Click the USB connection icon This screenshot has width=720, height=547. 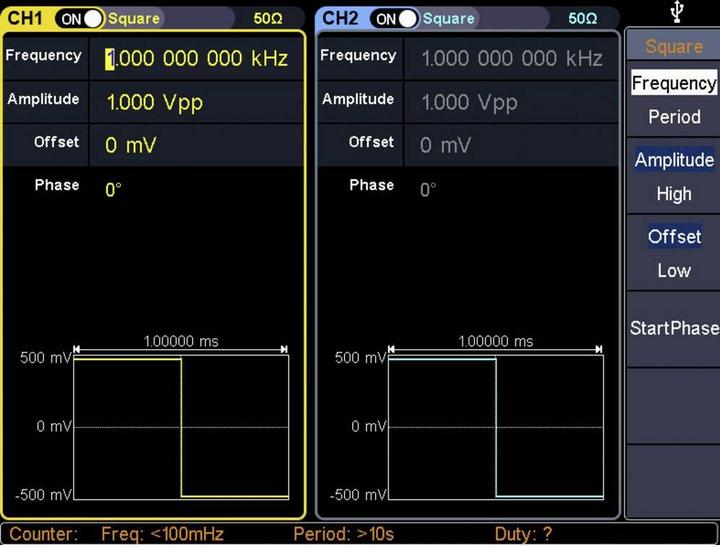tap(677, 11)
